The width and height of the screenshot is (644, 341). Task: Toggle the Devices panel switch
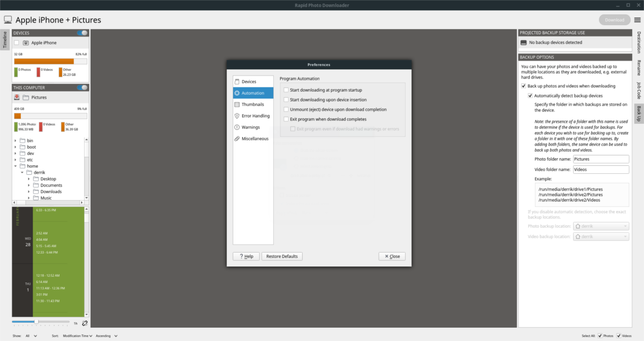[x=82, y=33]
